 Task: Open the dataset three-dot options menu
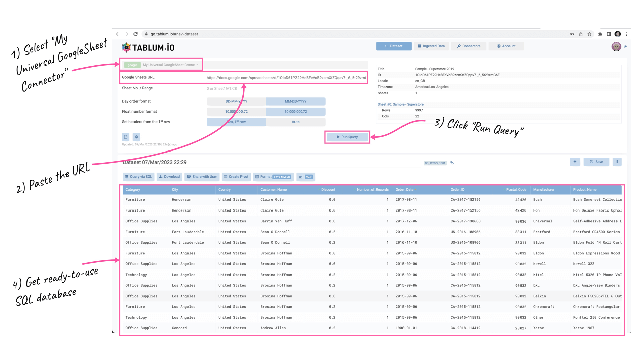(617, 162)
